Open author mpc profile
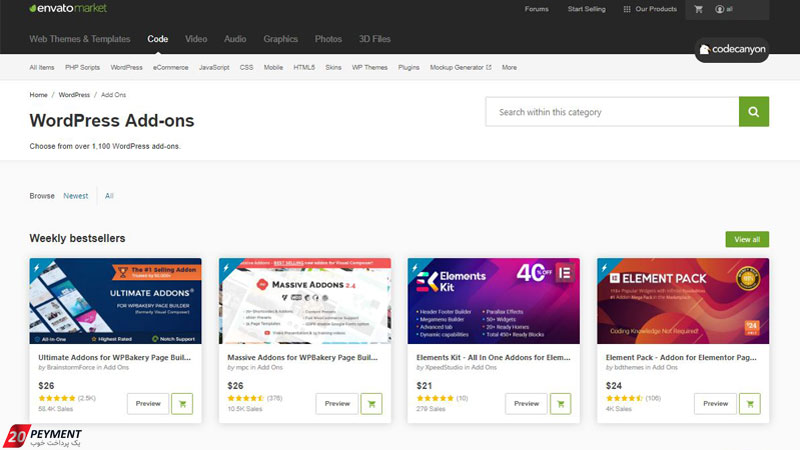This screenshot has height=450, width=800. coord(242,367)
